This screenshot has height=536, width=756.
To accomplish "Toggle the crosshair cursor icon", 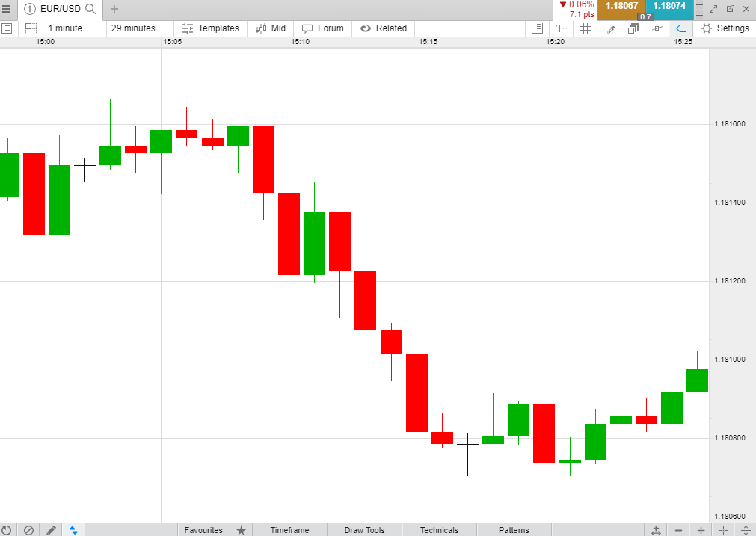I will (657, 28).
